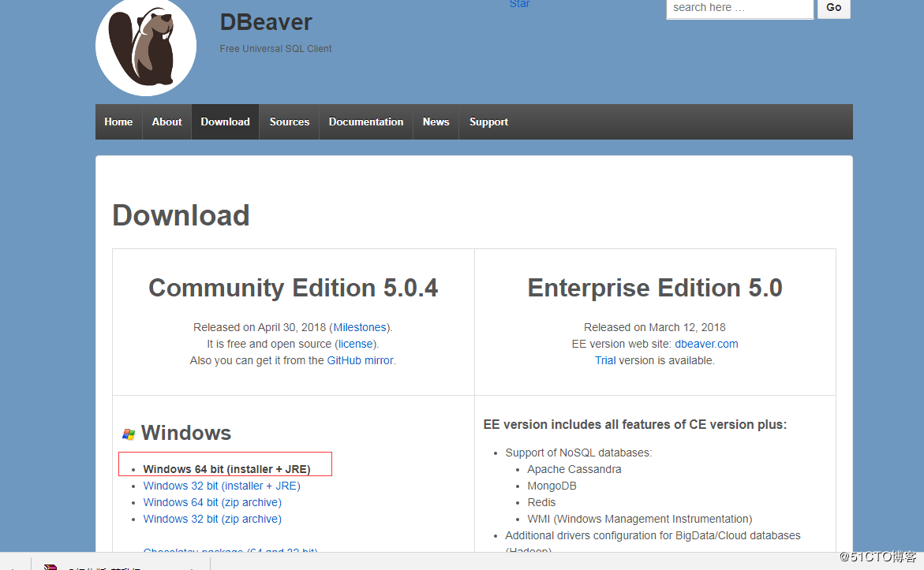Viewport: 924px width, 570px height.
Task: Go to the About page
Action: pos(166,122)
